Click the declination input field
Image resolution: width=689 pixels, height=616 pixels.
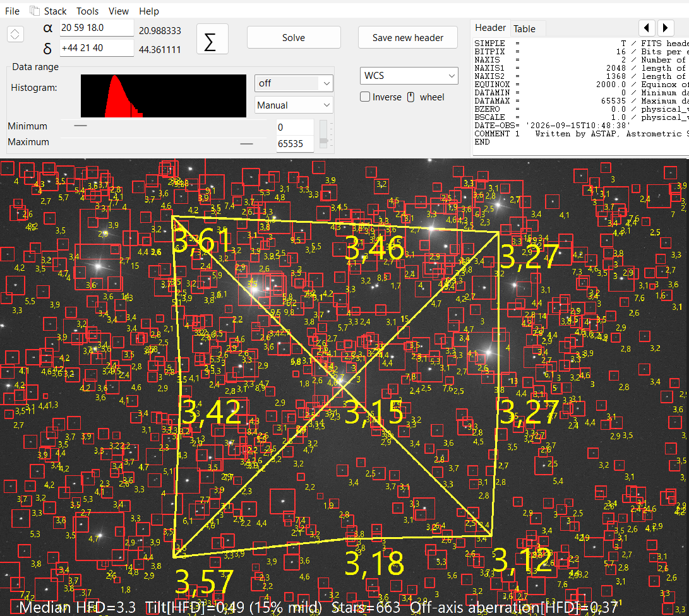[x=97, y=48]
